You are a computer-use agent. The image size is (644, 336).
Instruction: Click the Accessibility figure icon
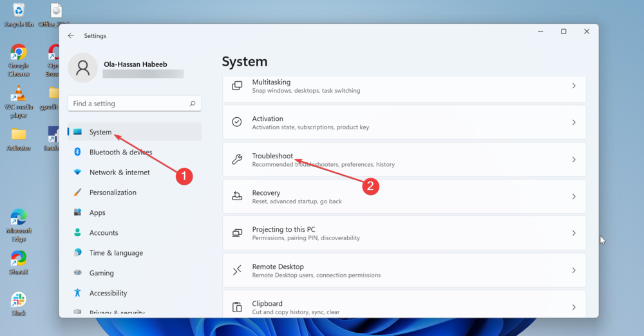click(77, 293)
